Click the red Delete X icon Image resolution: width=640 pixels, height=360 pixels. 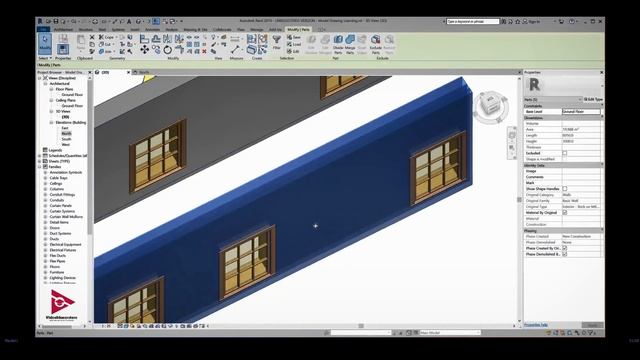(204, 51)
